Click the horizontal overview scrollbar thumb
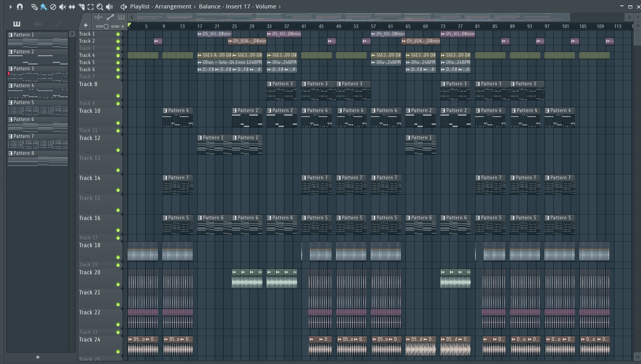Screen dimensions: 641x364 point(353,17)
